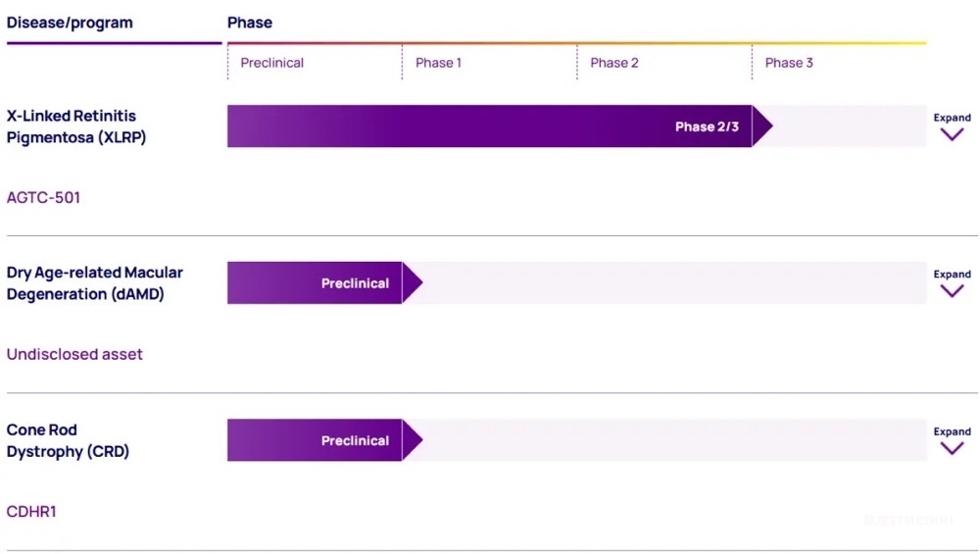Expand the dAMD program row chevron
This screenshot has width=980, height=554.
tap(952, 290)
